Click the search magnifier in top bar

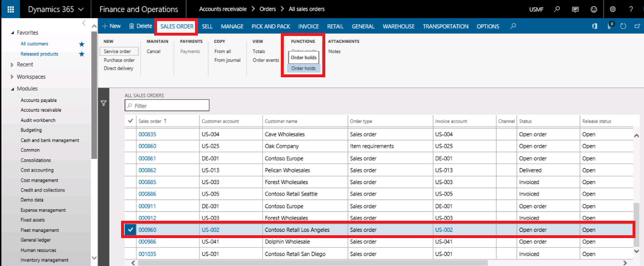pos(557,9)
